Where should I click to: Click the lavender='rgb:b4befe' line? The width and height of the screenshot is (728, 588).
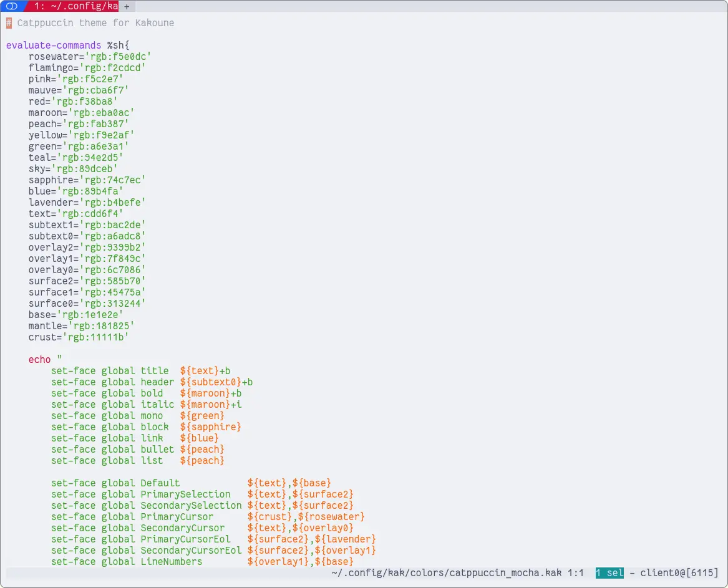[87, 203]
